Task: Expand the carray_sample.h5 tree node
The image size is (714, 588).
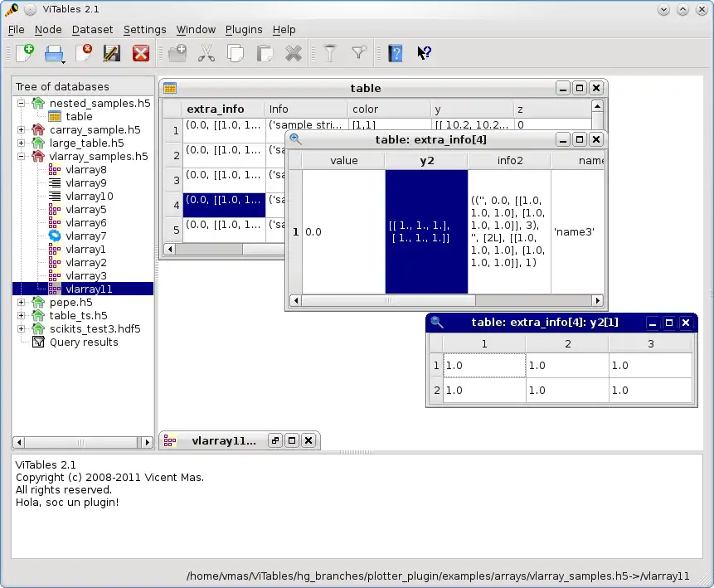Action: [22, 130]
